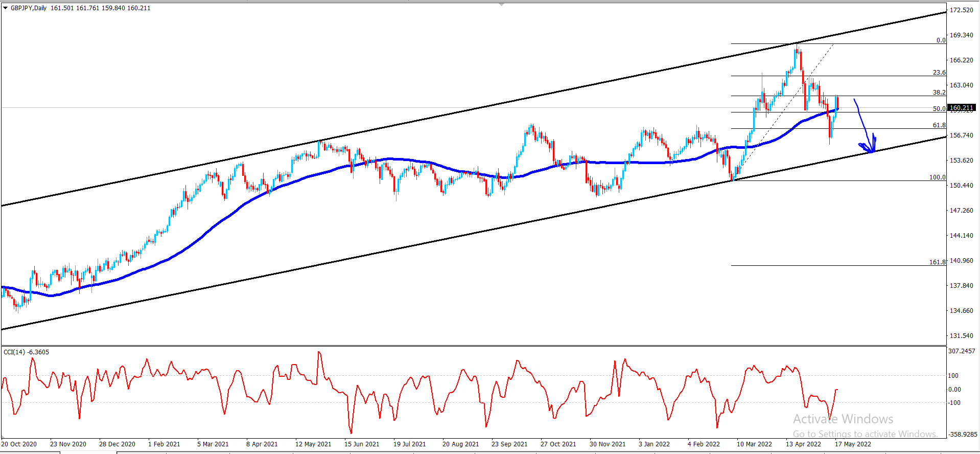
Task: Click CCI scale maximum 307.2457
Action: pos(962,351)
